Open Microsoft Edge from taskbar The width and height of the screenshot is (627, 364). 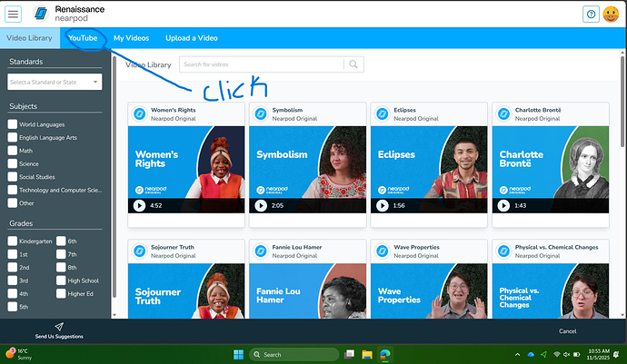(385, 354)
